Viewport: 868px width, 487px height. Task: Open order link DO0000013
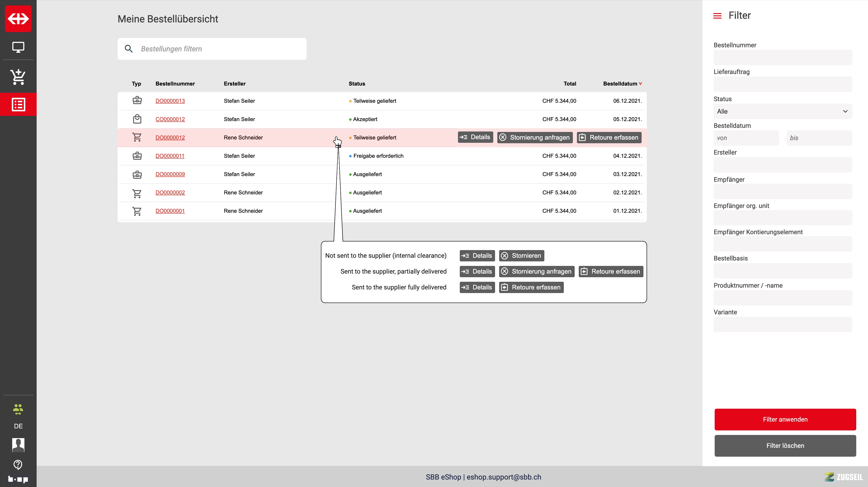point(170,101)
